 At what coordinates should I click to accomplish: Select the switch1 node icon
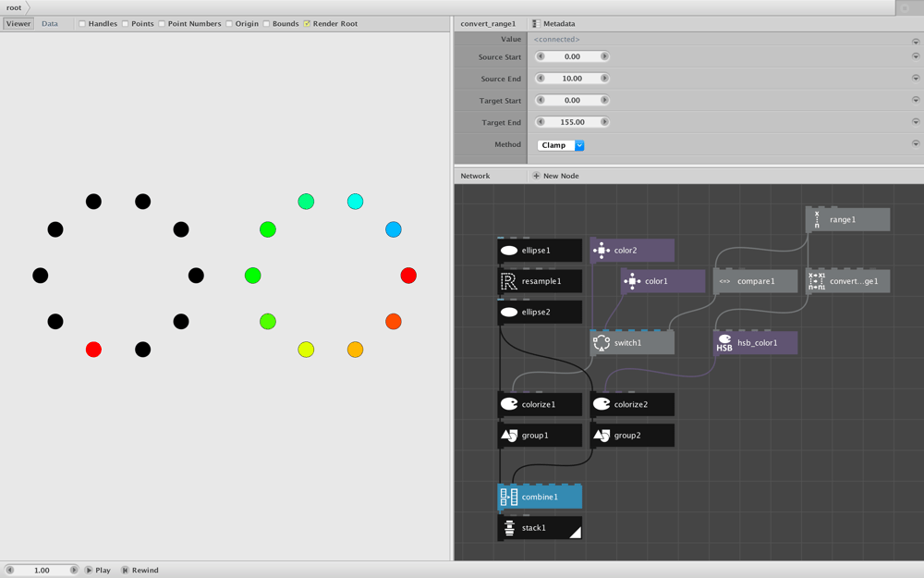(x=602, y=343)
